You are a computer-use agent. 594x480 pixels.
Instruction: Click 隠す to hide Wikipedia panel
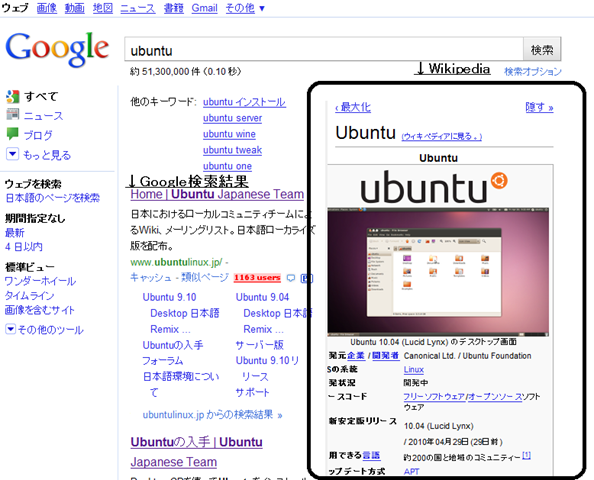[x=539, y=107]
